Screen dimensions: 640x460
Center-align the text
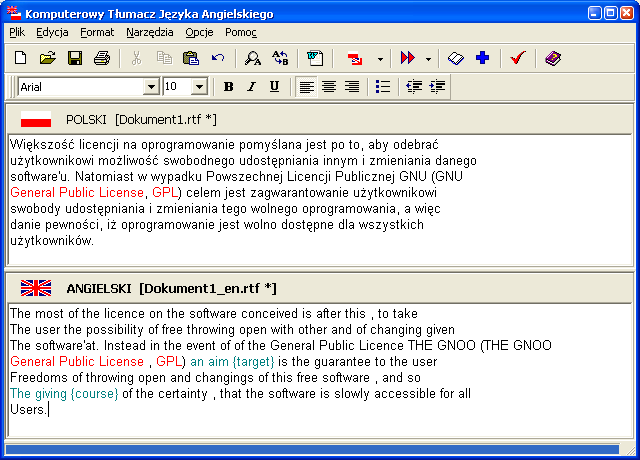click(329, 87)
